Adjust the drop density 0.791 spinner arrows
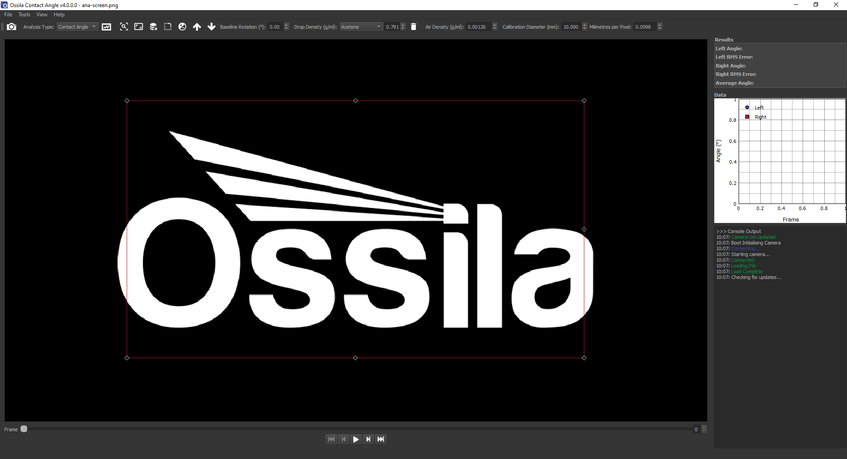The width and height of the screenshot is (847, 459). (403, 26)
